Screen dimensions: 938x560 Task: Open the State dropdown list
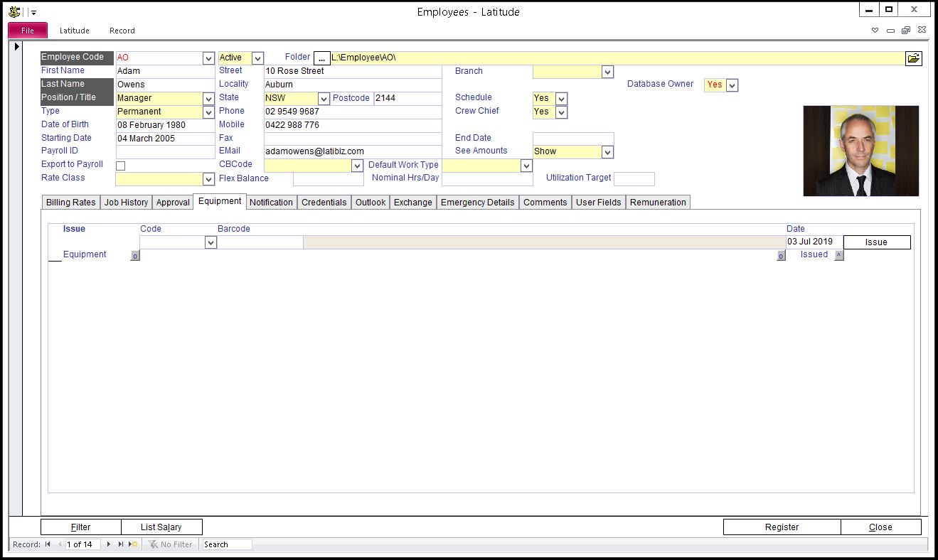324,99
